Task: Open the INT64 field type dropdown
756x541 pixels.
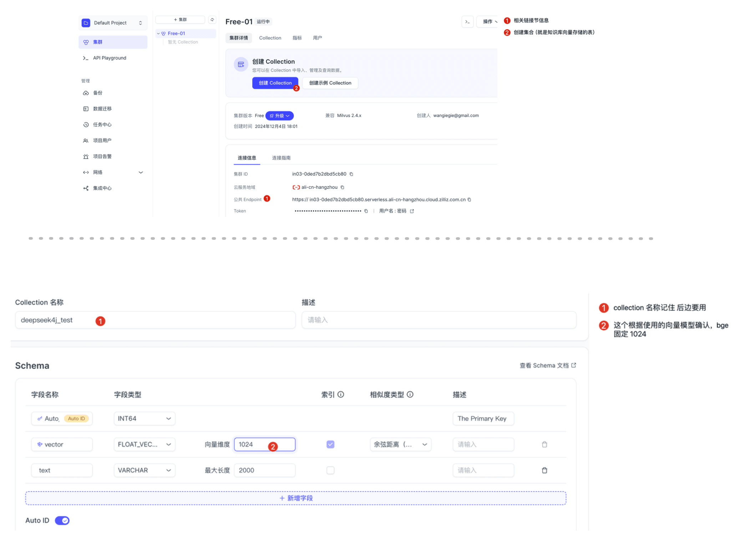Action: click(144, 419)
